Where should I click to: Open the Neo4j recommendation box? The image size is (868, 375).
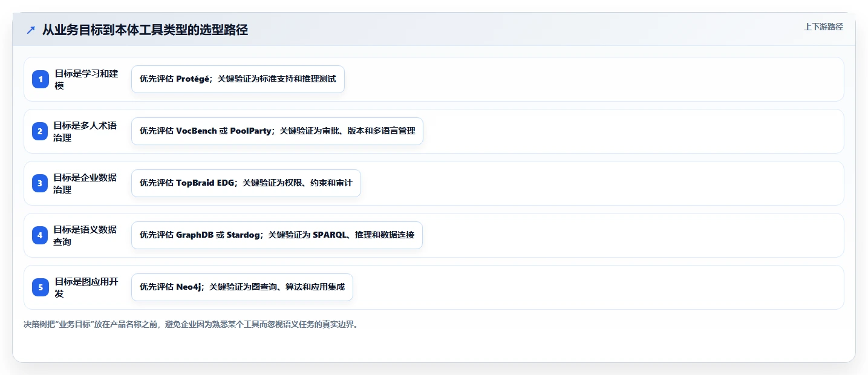click(242, 287)
